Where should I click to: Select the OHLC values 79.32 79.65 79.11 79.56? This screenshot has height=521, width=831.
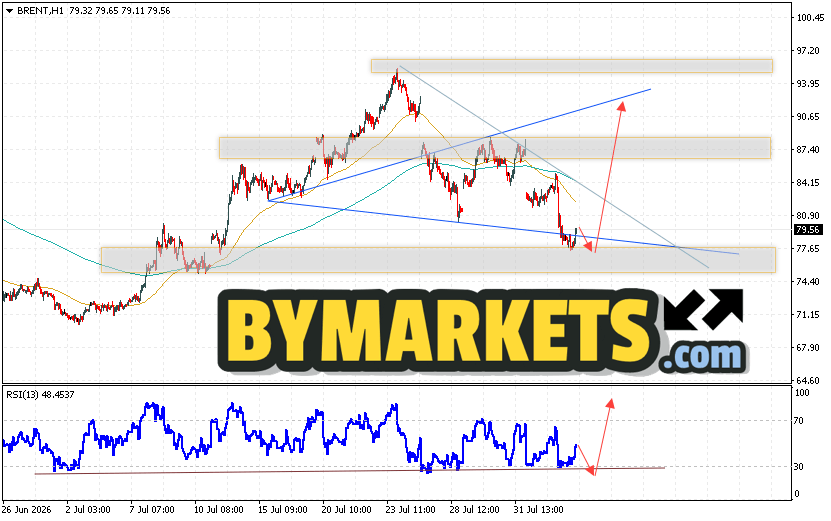(120, 11)
